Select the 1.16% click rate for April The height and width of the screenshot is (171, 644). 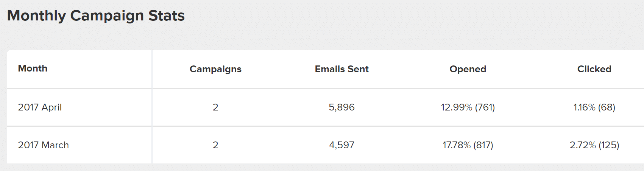(x=585, y=107)
